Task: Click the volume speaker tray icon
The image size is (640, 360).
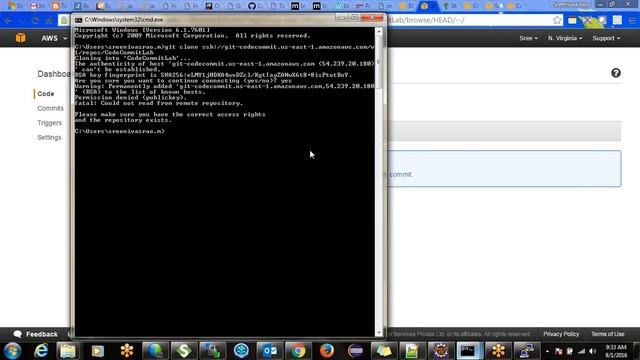Action: coord(593,351)
